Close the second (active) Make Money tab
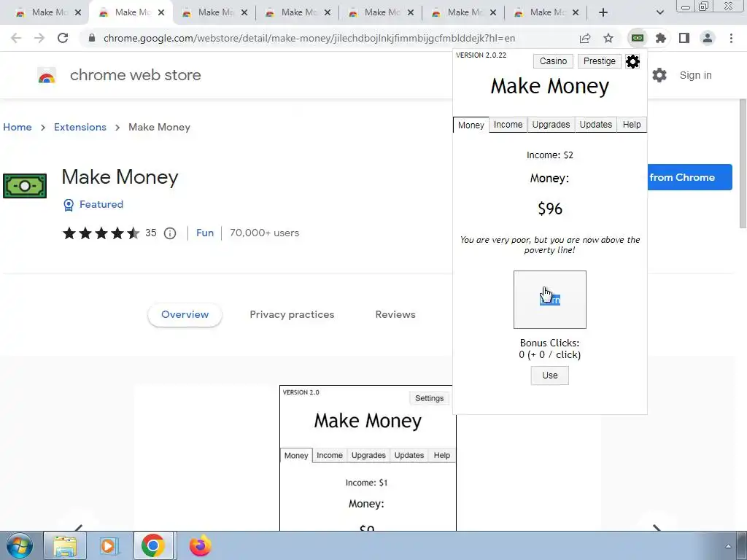Viewport: 747px width, 560px height. coord(161,12)
